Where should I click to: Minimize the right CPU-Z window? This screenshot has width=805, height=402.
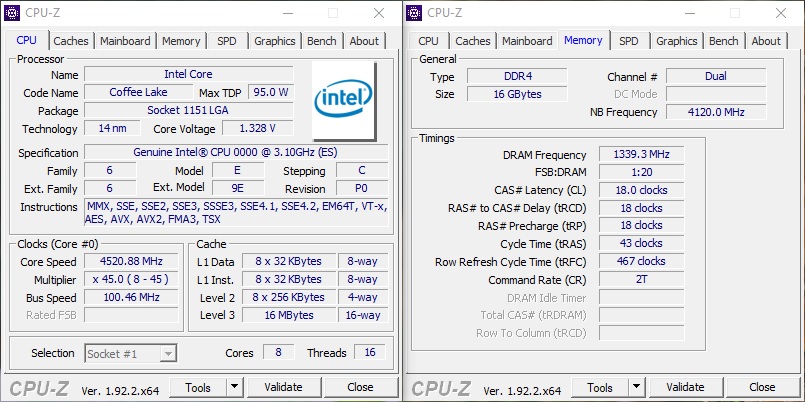point(689,13)
